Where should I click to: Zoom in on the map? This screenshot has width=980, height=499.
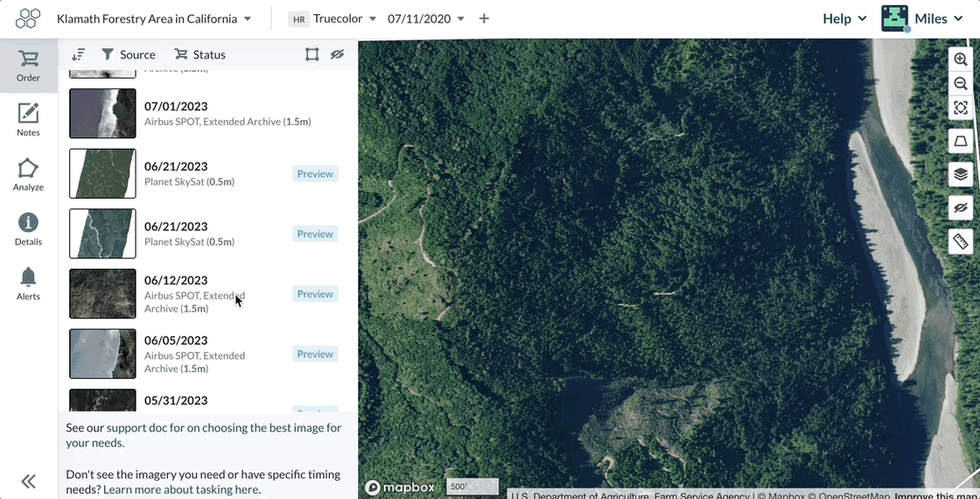click(x=961, y=60)
